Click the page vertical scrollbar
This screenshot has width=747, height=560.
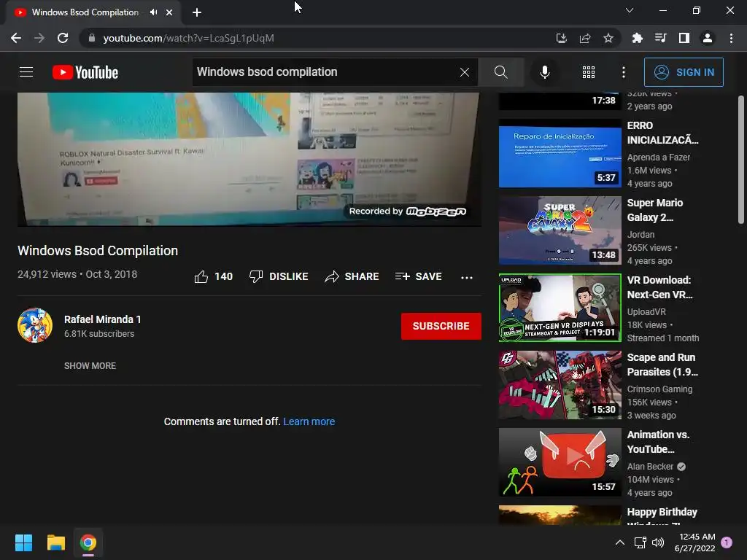tap(741, 160)
